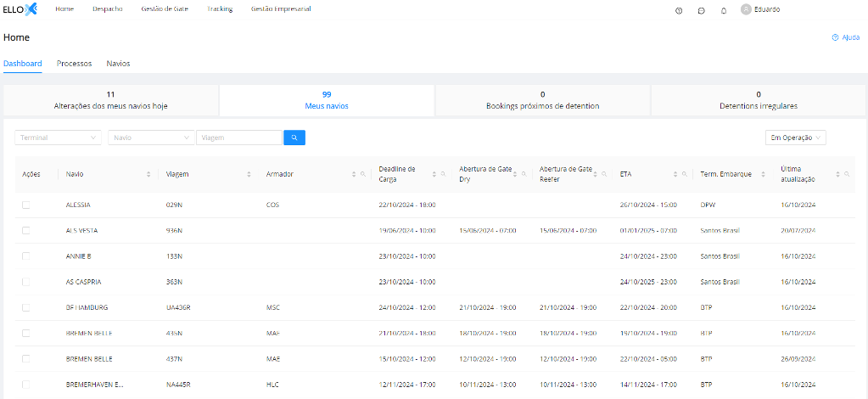Open the Gestão de Gate menu
This screenshot has width=868, height=399.
tap(165, 9)
